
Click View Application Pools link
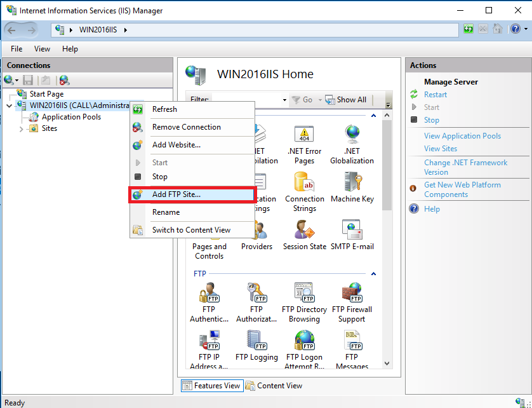pos(462,136)
